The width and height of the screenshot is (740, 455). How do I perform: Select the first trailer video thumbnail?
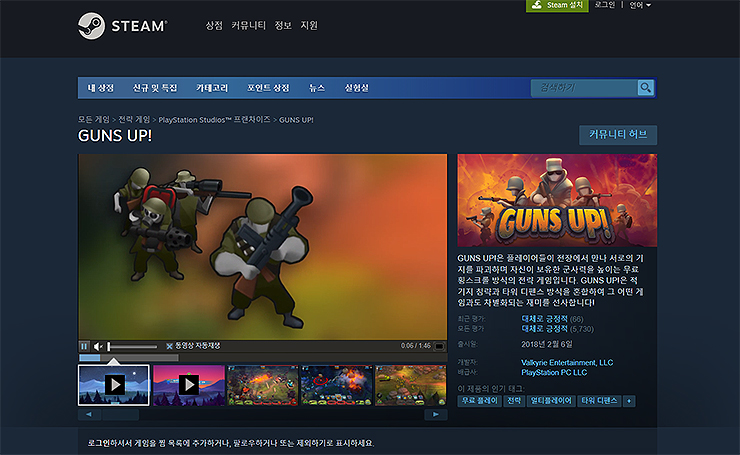pos(114,385)
